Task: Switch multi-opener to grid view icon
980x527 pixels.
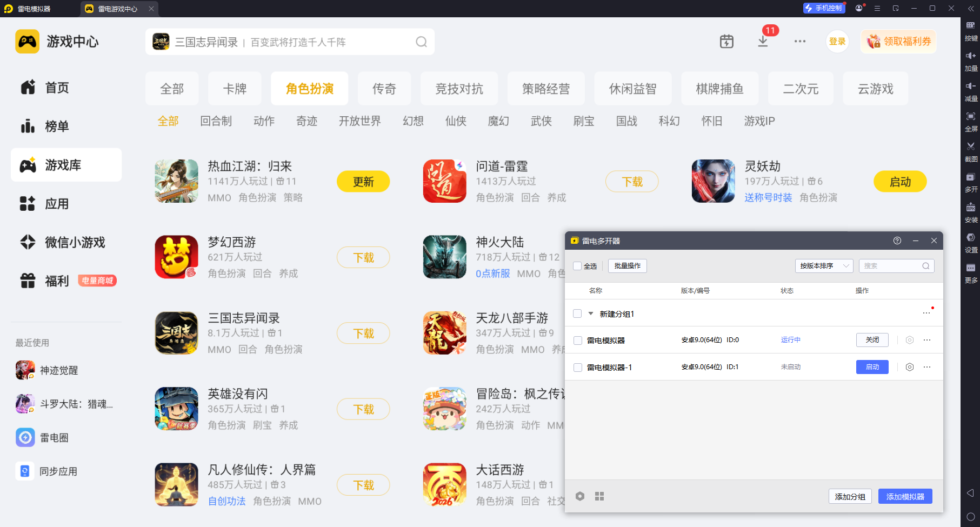Action: pos(599,496)
